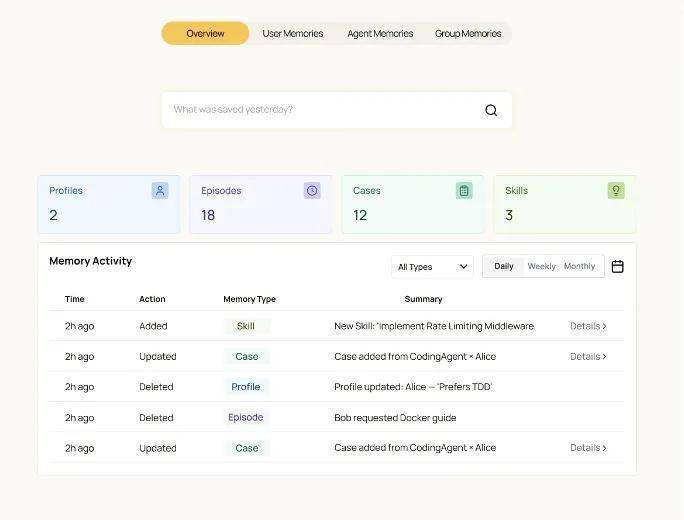The width and height of the screenshot is (684, 520).
Task: Switch activity view to Monthly
Action: [x=580, y=266]
